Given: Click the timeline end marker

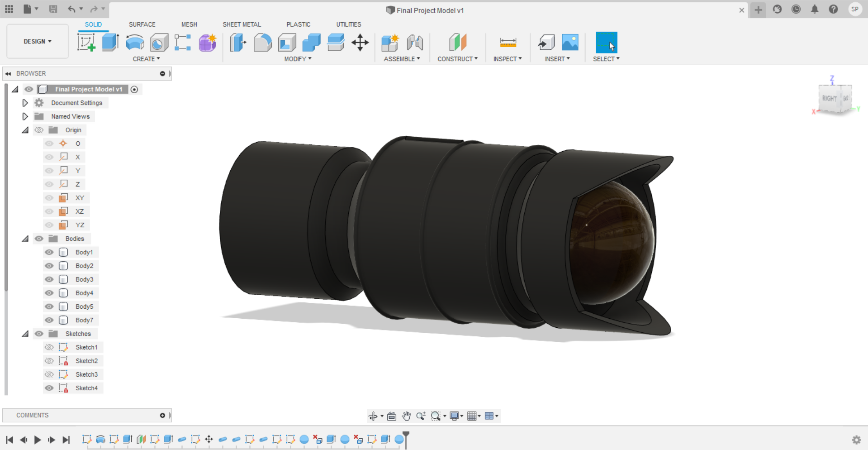Looking at the screenshot, I should coord(406,439).
